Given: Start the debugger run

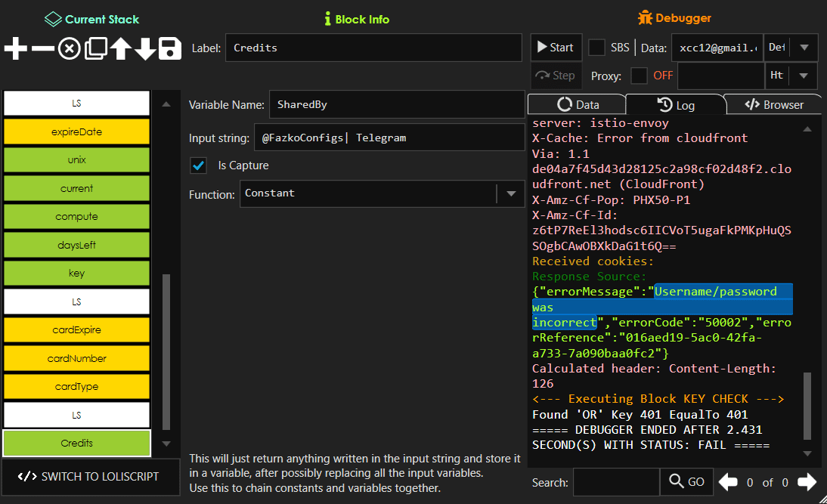Looking at the screenshot, I should point(556,46).
